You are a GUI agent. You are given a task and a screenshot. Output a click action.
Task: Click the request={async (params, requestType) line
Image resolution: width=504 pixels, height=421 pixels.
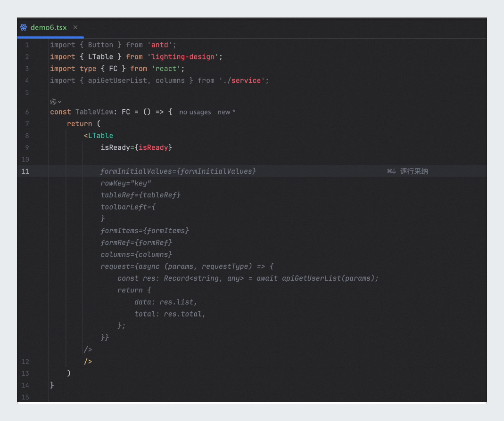pyautogui.click(x=187, y=267)
